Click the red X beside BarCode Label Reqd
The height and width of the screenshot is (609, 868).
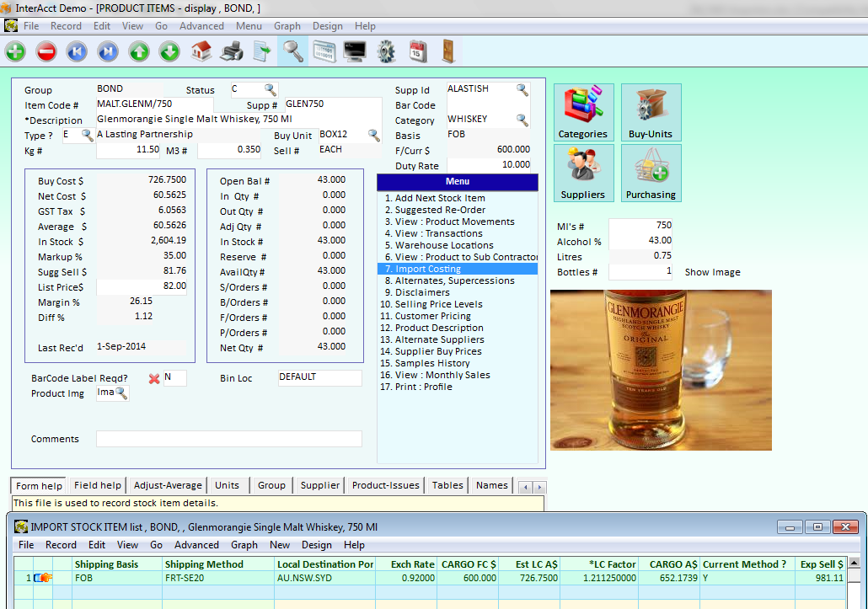[x=154, y=379]
